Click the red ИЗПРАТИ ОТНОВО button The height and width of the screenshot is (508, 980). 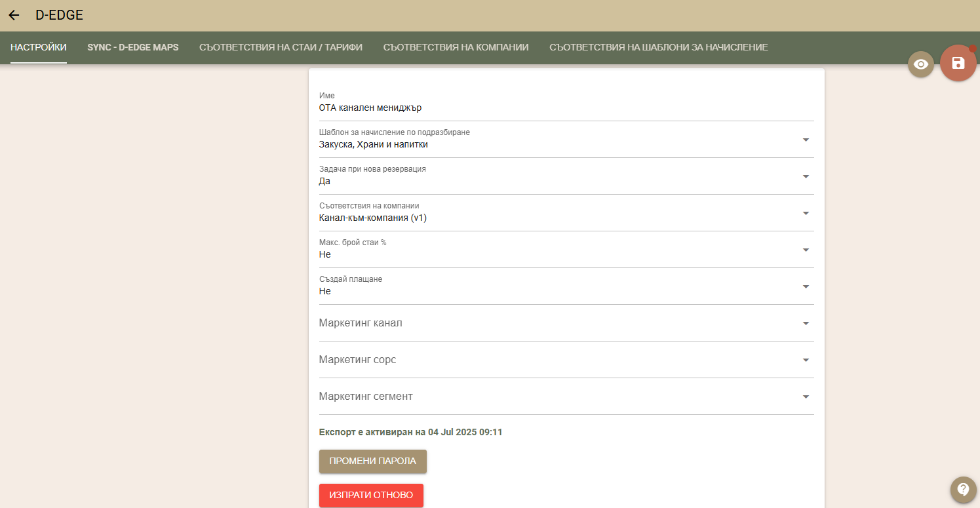[371, 495]
